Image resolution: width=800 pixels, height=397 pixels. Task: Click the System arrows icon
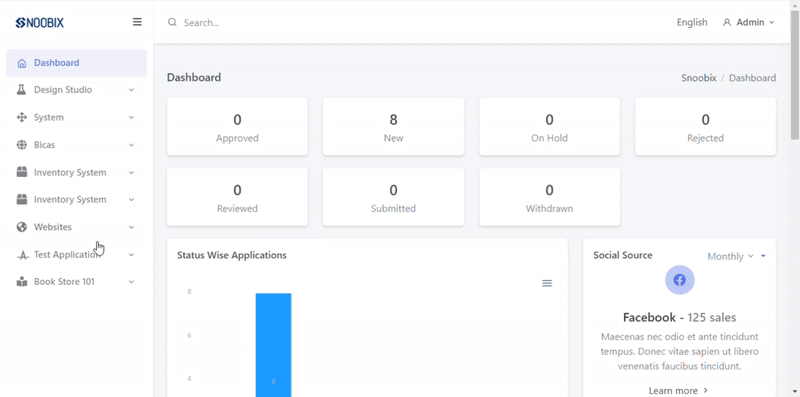click(x=21, y=117)
